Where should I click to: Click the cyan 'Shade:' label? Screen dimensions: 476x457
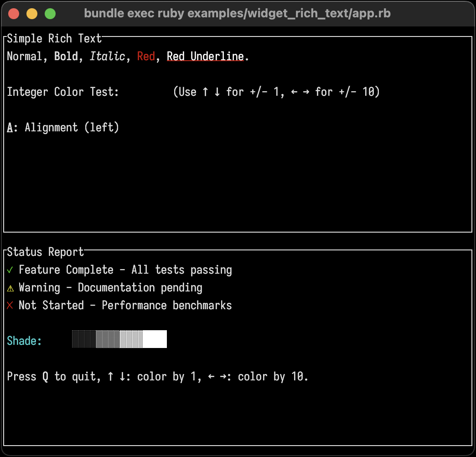click(24, 341)
